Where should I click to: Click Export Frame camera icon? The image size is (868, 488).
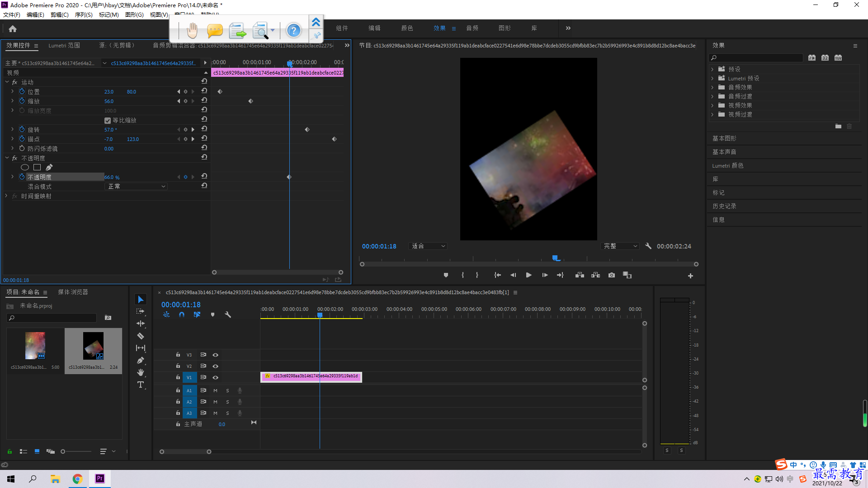[612, 275]
